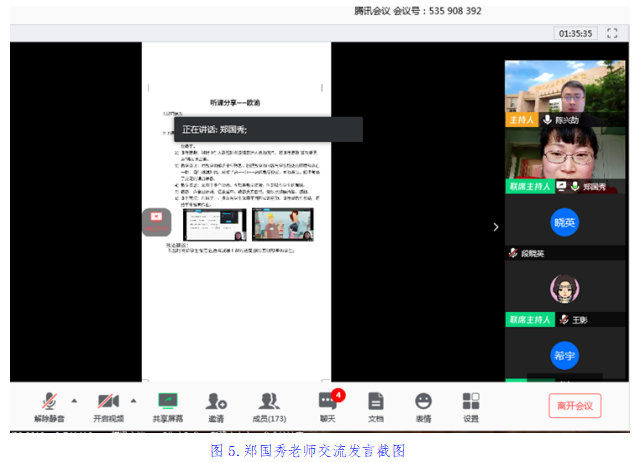Viewport: 634px width, 462px height.
Task: Toggle fullscreen mode at top right
Action: pyautogui.click(x=612, y=33)
